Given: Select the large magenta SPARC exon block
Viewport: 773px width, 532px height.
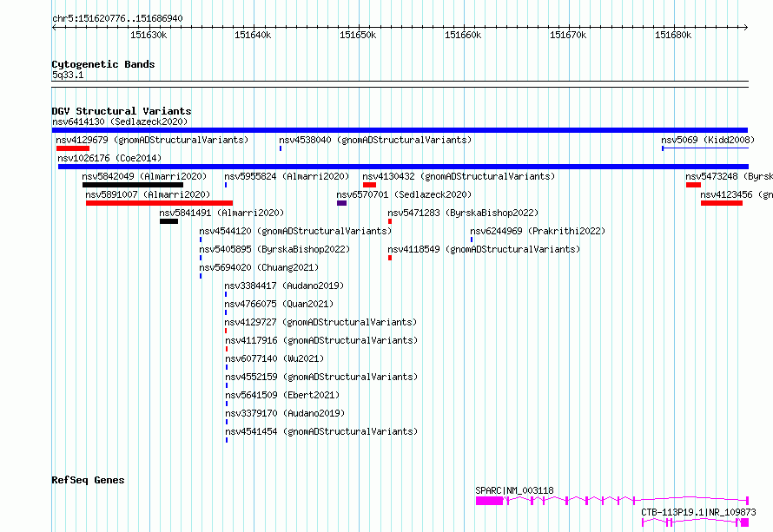Looking at the screenshot, I should pyautogui.click(x=490, y=501).
